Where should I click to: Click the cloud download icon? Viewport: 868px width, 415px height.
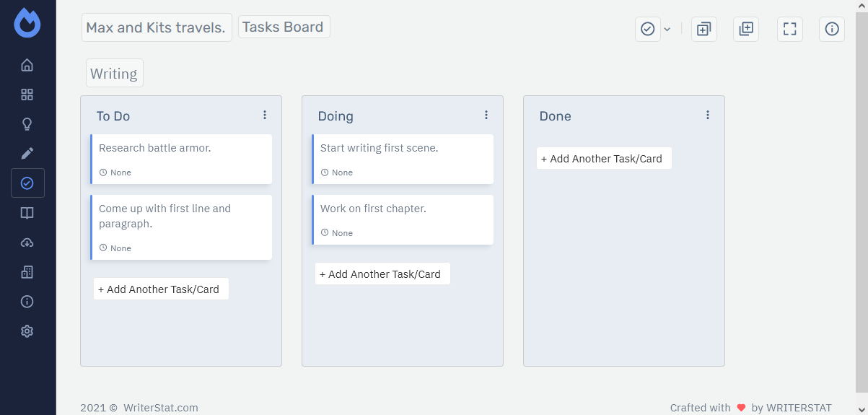(27, 243)
